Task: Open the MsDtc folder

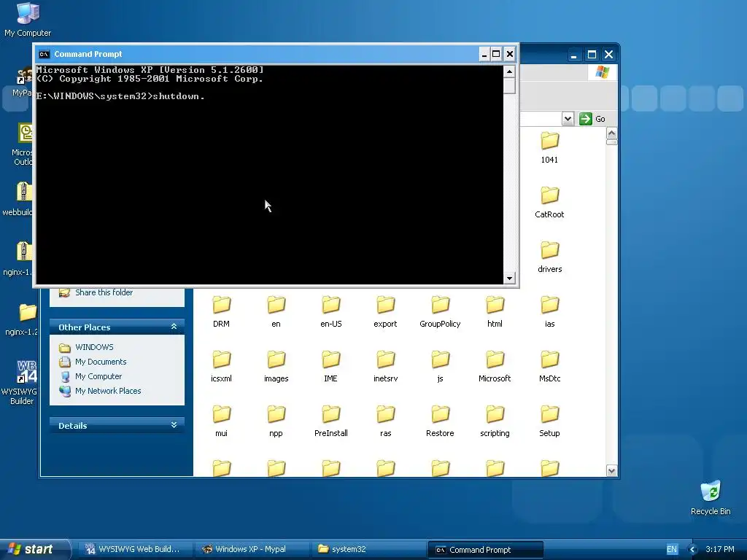Action: pos(549,367)
